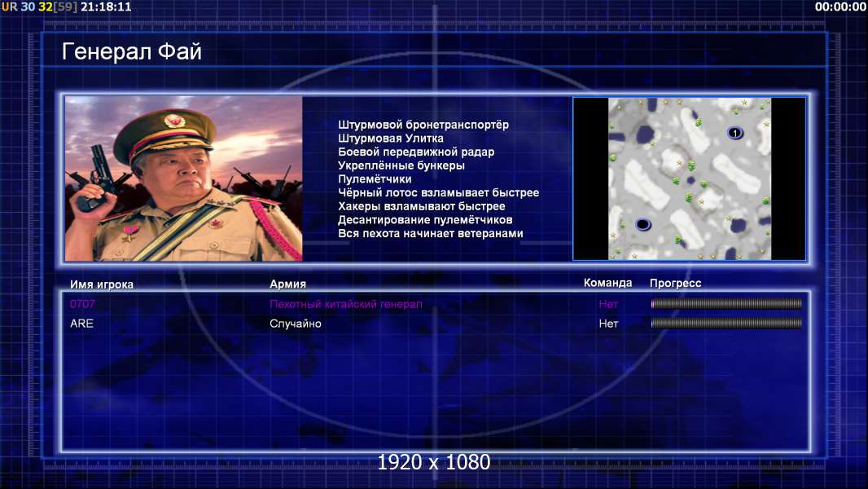Click the 'Армия' column header
The height and width of the screenshot is (489, 868).
[x=288, y=284]
